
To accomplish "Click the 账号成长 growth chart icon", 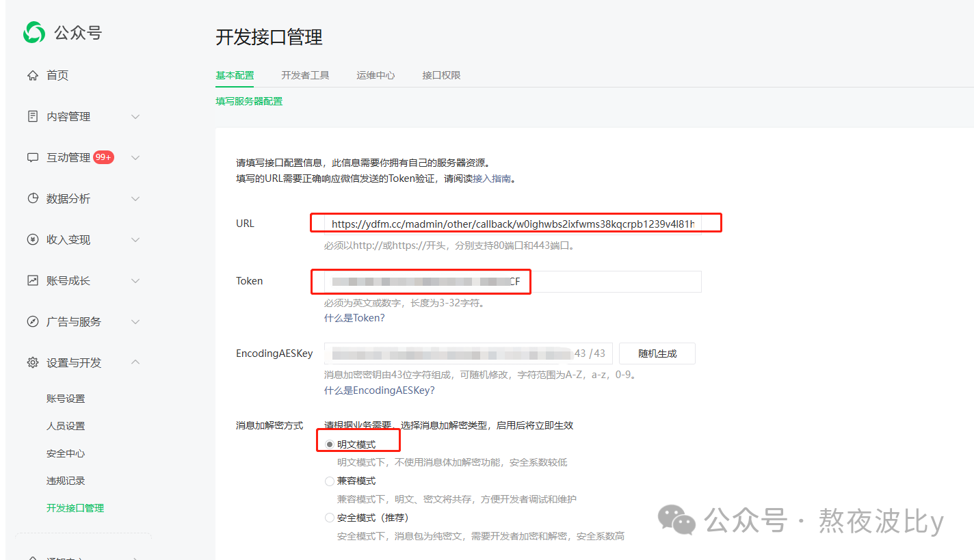I will click(32, 280).
